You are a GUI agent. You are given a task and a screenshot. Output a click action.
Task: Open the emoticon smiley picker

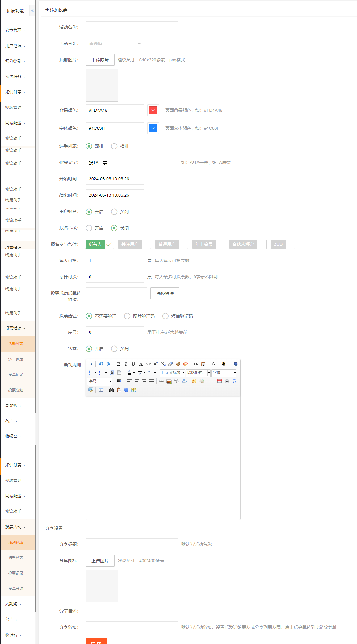(x=194, y=381)
